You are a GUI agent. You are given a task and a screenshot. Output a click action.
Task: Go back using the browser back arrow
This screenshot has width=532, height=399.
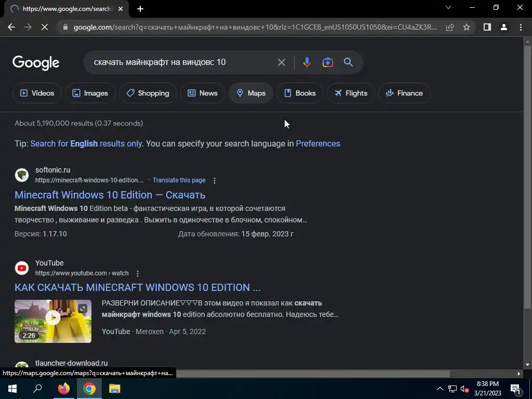click(x=11, y=27)
